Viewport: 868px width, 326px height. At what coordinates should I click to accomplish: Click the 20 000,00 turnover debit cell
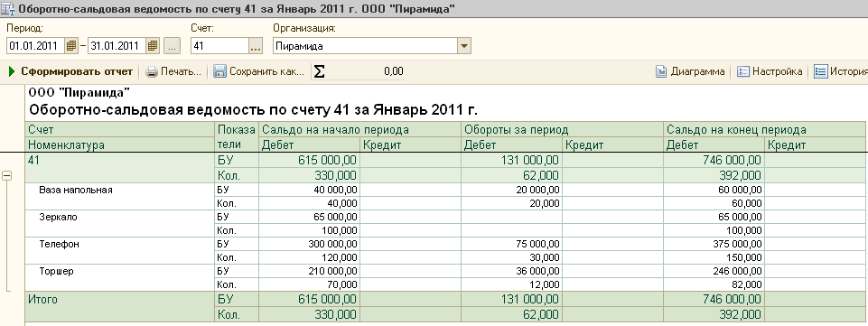(x=511, y=190)
